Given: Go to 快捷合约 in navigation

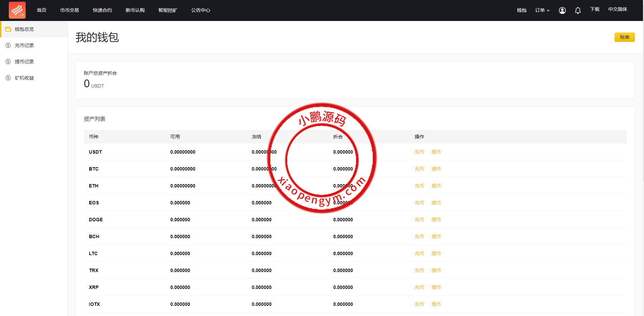Looking at the screenshot, I should click(x=102, y=10).
